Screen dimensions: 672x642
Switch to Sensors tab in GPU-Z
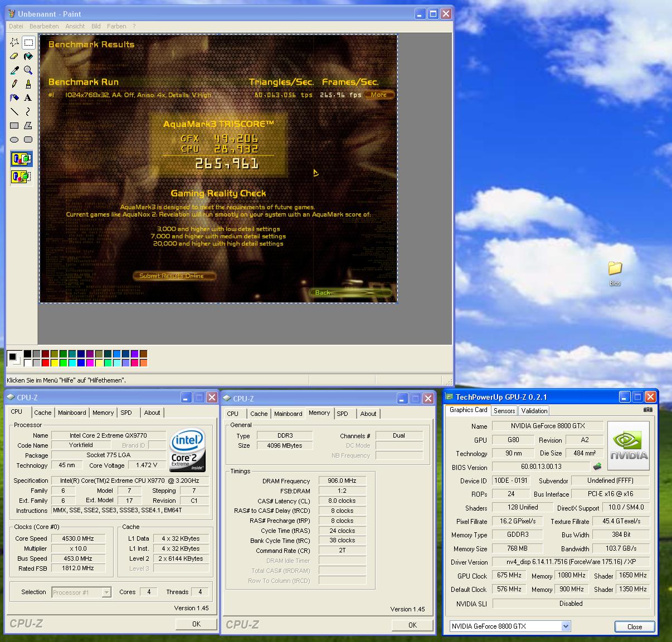tap(504, 411)
